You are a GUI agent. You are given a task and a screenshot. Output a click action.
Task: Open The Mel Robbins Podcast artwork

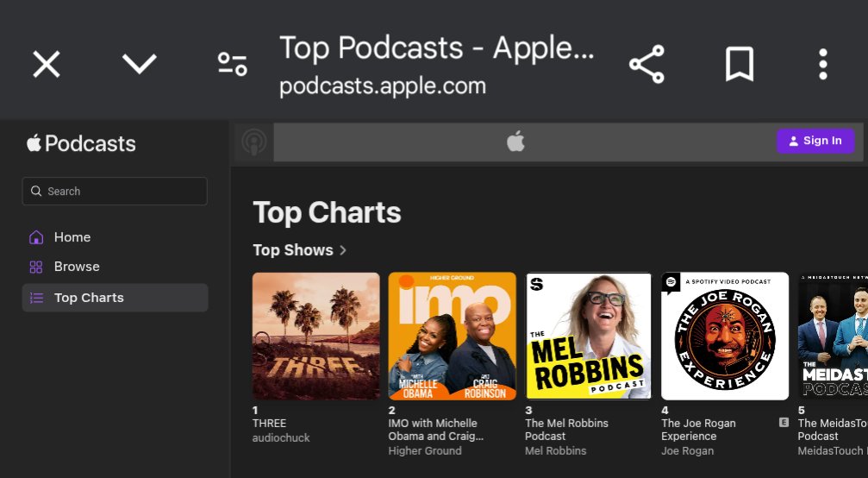pyautogui.click(x=589, y=336)
